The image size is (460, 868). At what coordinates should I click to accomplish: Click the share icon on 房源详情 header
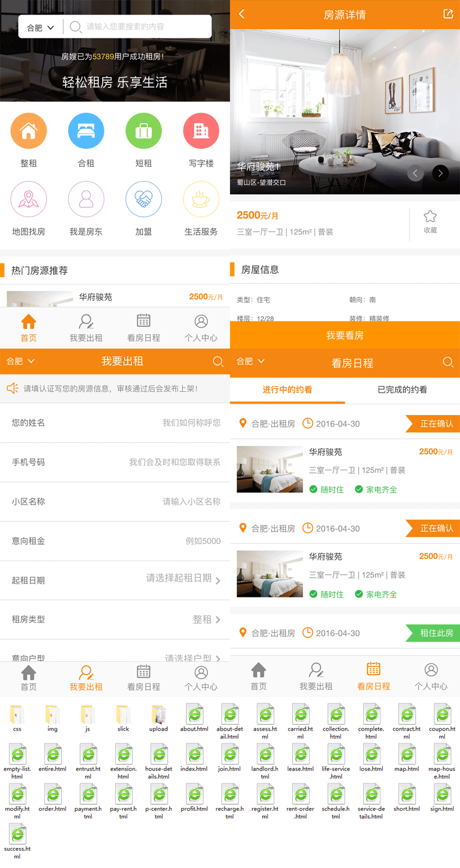click(x=448, y=14)
